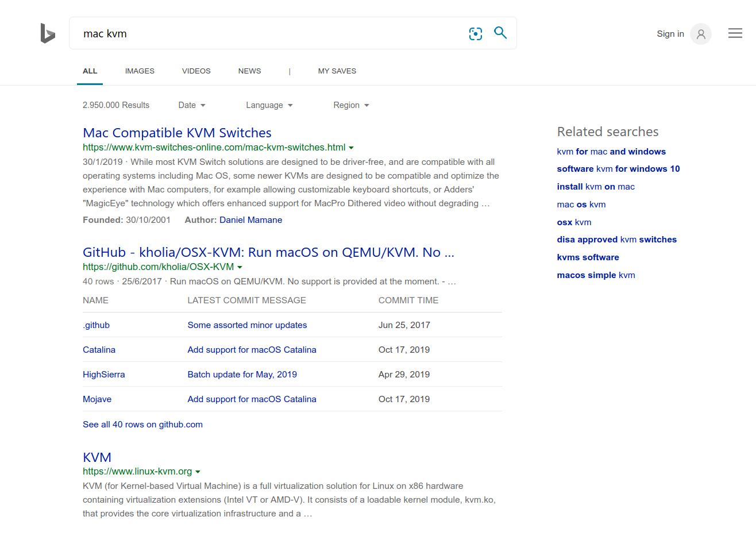The height and width of the screenshot is (536, 756).
Task: Click the Sign in link
Action: pos(670,34)
